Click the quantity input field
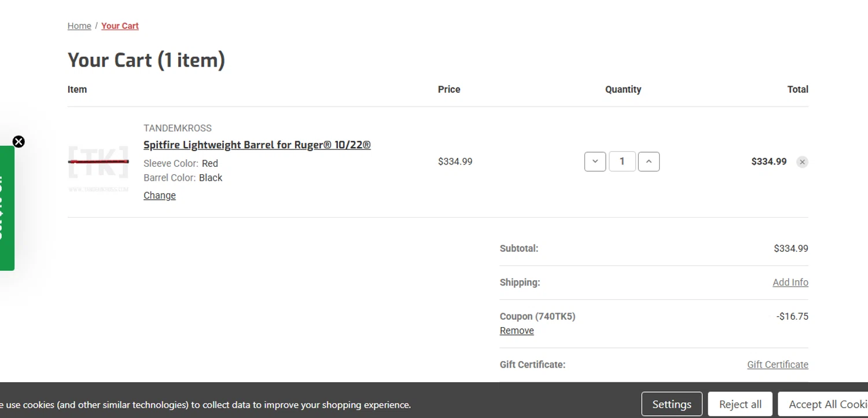The image size is (868, 418). point(622,162)
